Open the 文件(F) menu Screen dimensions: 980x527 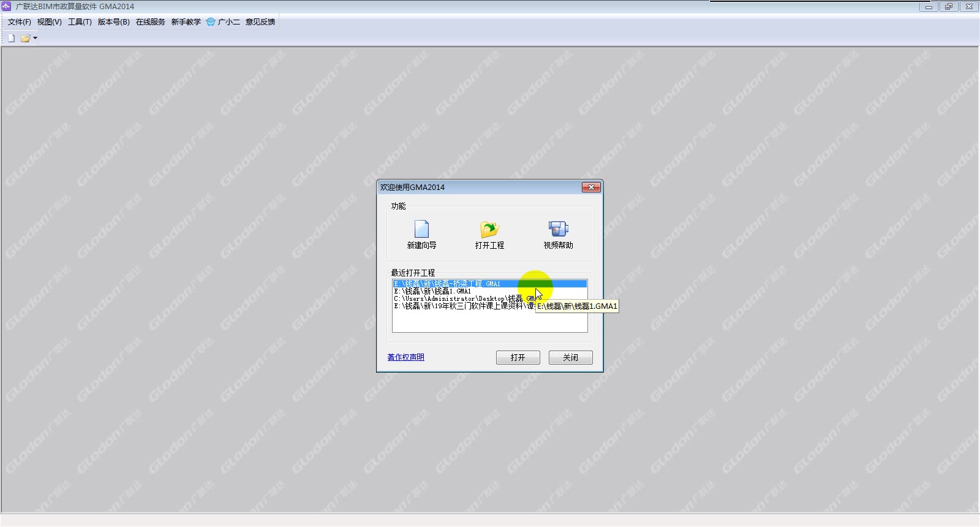(x=19, y=22)
